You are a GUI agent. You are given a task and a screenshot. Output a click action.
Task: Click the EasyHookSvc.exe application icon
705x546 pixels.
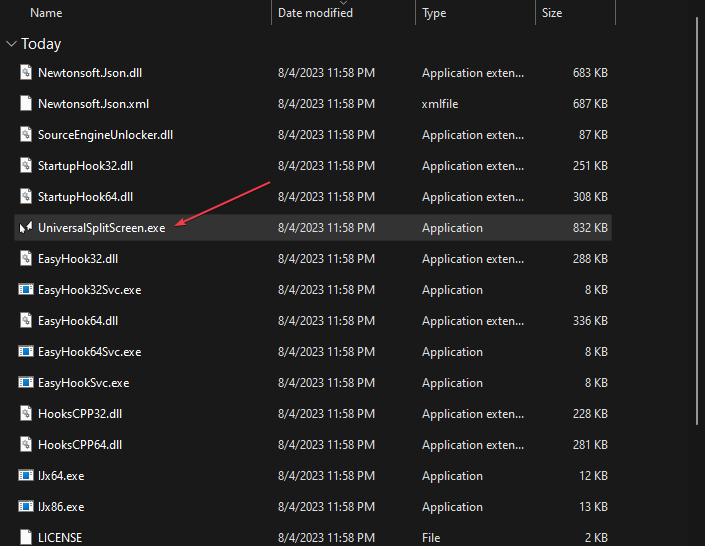tap(26, 383)
